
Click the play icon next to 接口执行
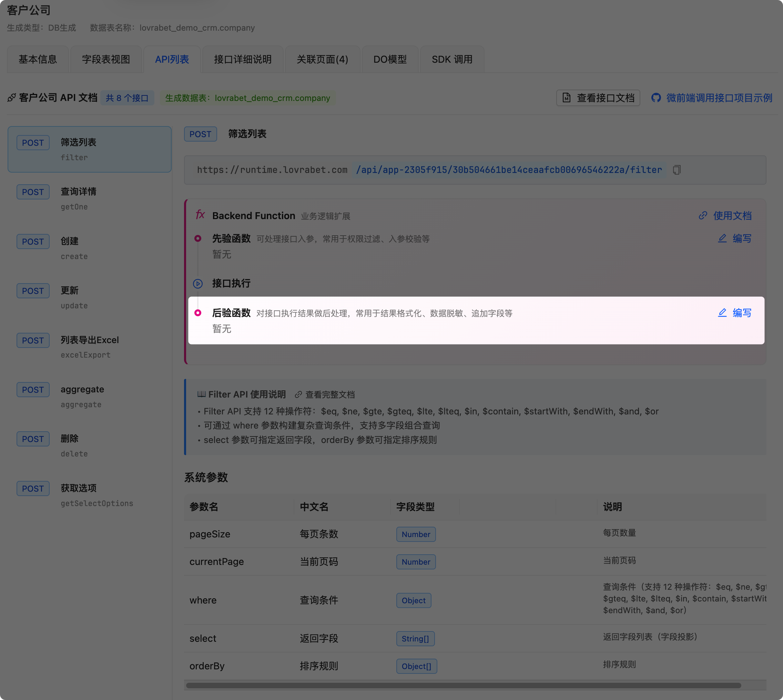198,284
